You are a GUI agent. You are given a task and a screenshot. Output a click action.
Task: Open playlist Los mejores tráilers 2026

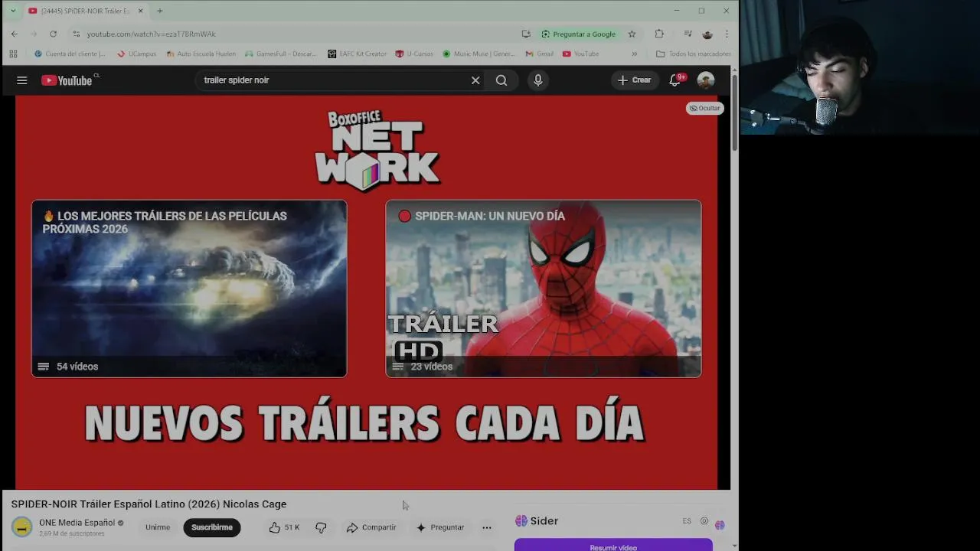[x=189, y=289]
